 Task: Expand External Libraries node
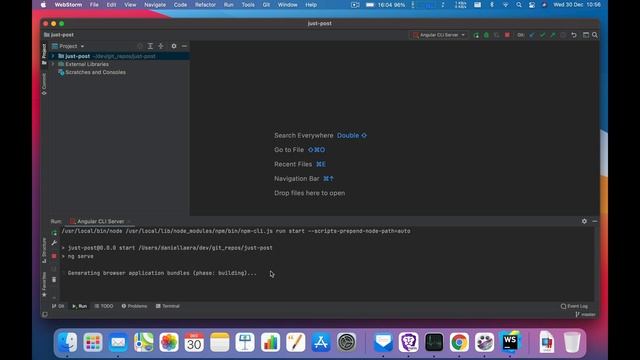53,64
